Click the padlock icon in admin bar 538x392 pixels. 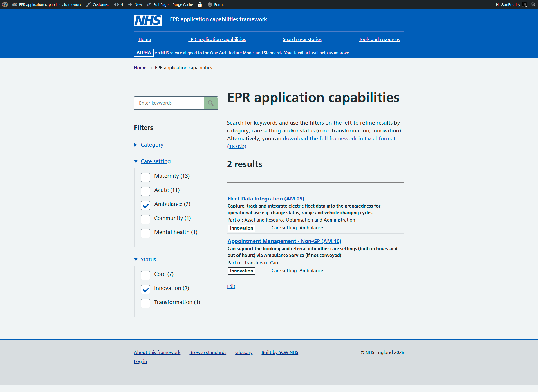[x=200, y=4]
